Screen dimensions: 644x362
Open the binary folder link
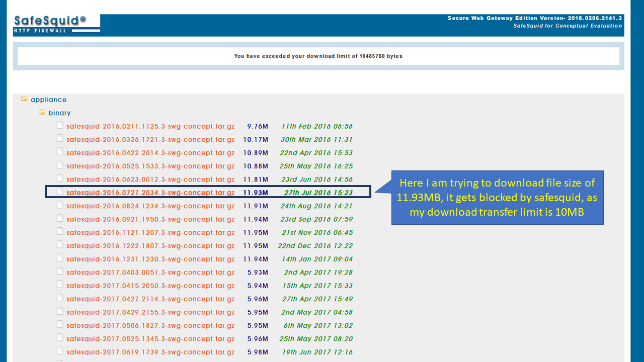[59, 113]
